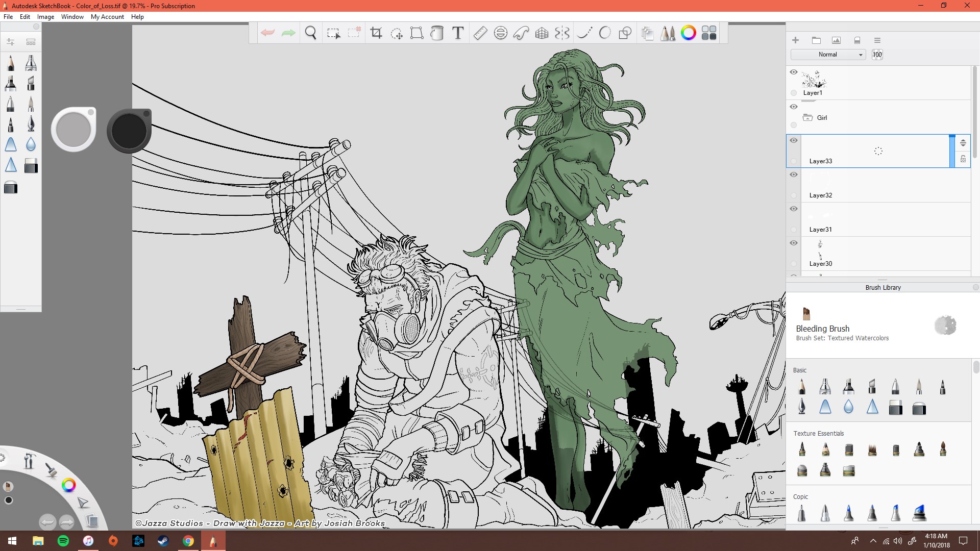Open brush library icon in brush palette

pyautogui.click(x=31, y=42)
